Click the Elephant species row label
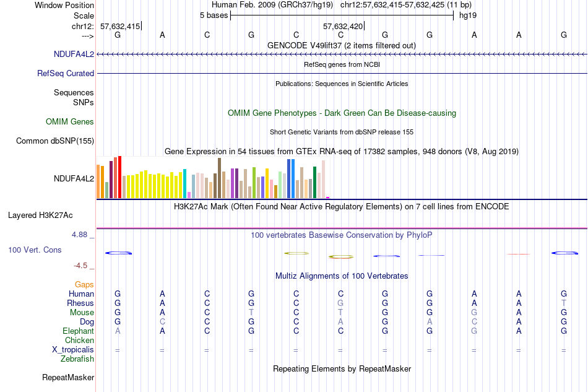The width and height of the screenshot is (588, 392). [79, 331]
